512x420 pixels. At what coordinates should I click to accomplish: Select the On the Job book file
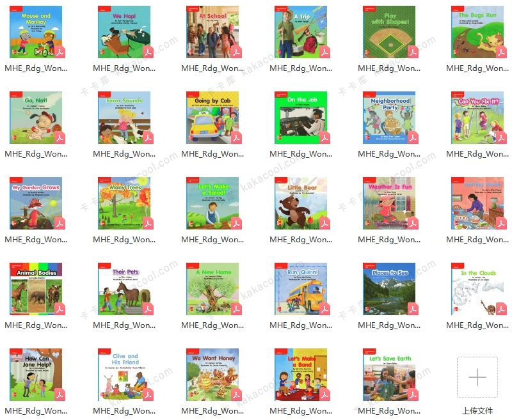click(301, 118)
